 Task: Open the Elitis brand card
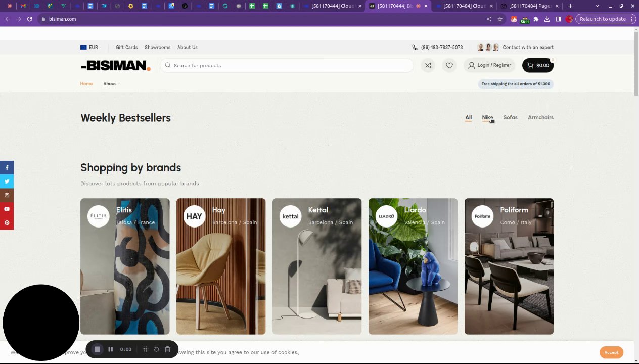pos(125,266)
